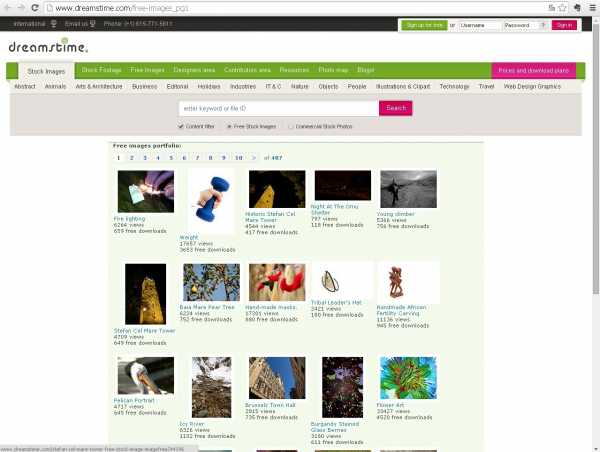The height and width of the screenshot is (452, 600).
Task: Open the Photo map tab
Action: 333,70
